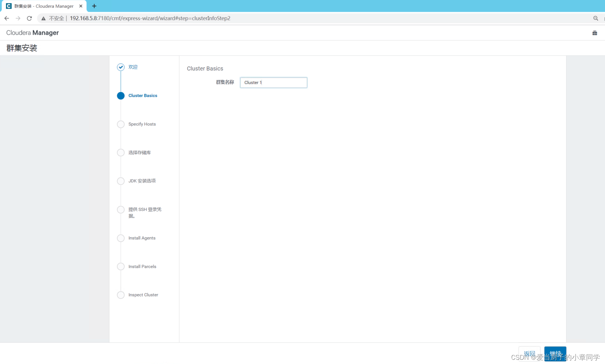The height and width of the screenshot is (364, 605).
Task: Click the 群集安装 page title
Action: [x=22, y=48]
